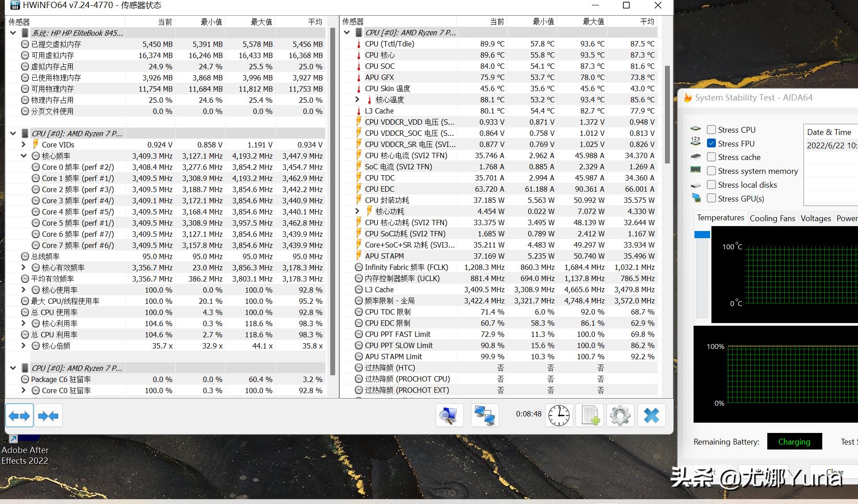The width and height of the screenshot is (858, 504).
Task: Click the clock reset timer icon
Action: point(559,416)
